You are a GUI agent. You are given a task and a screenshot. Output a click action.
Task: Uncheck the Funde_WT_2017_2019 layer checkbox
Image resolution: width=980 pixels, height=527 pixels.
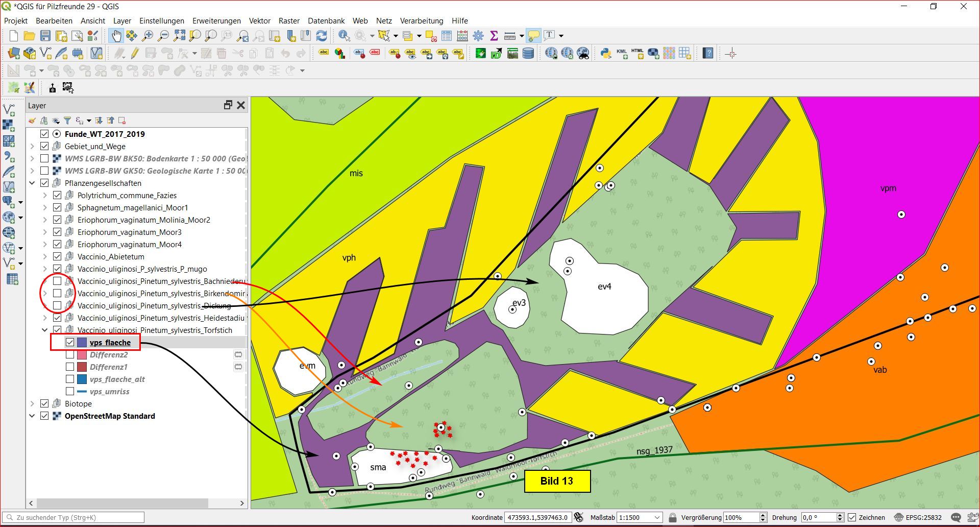click(x=44, y=134)
